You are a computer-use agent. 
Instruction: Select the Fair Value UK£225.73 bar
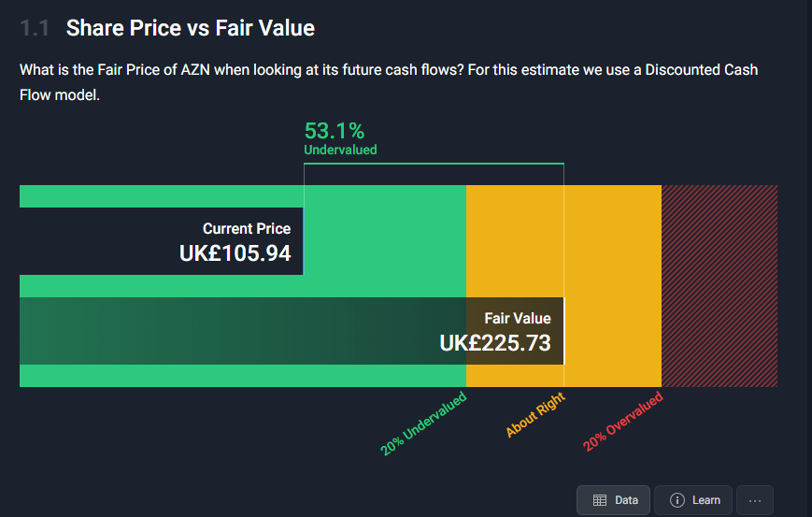pyautogui.click(x=292, y=331)
